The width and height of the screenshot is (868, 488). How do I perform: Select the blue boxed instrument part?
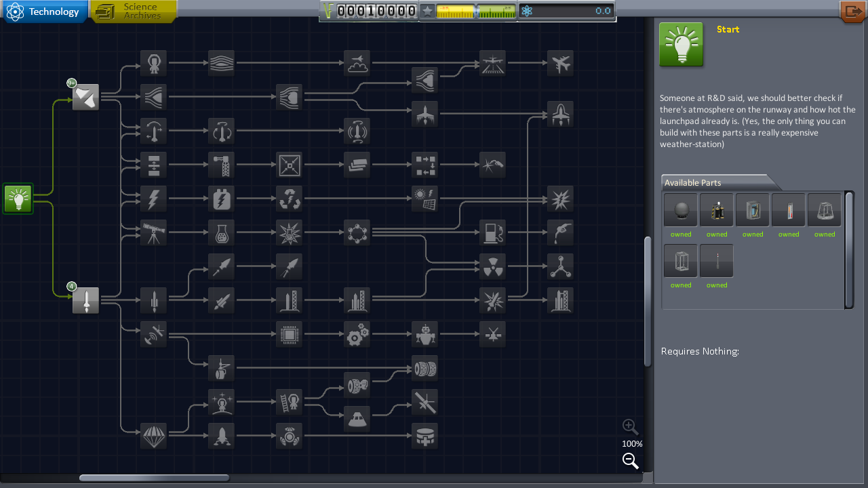pos(753,210)
